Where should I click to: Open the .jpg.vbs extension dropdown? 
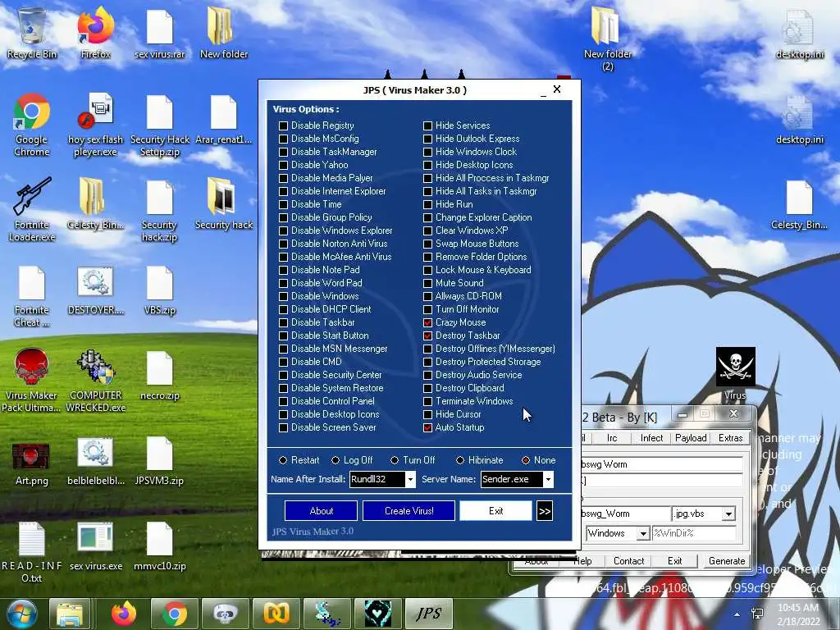728,514
